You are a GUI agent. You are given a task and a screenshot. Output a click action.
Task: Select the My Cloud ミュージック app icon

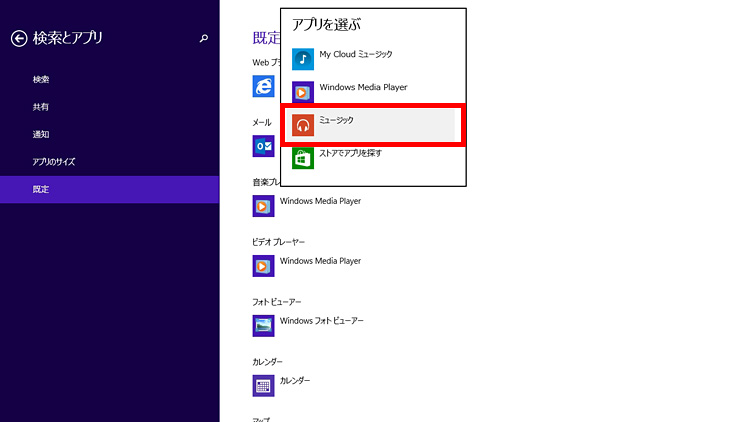(303, 59)
